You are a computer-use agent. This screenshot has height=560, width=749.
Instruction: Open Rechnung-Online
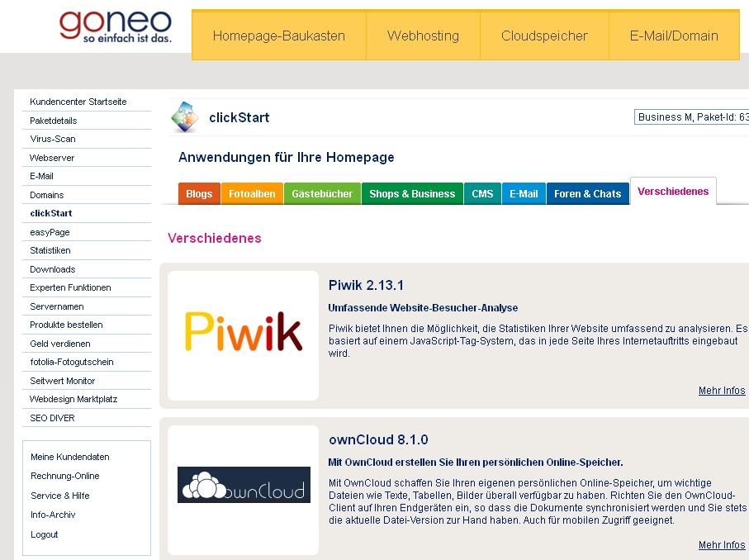65,476
